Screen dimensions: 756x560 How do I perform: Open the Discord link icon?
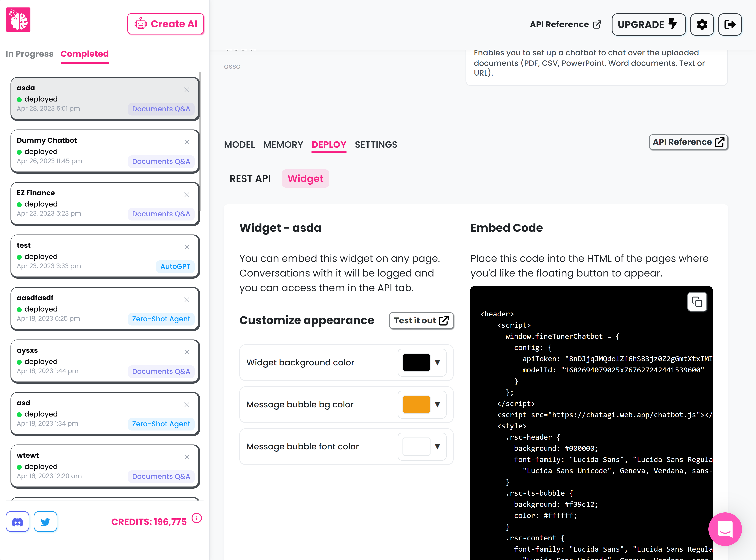tap(18, 521)
